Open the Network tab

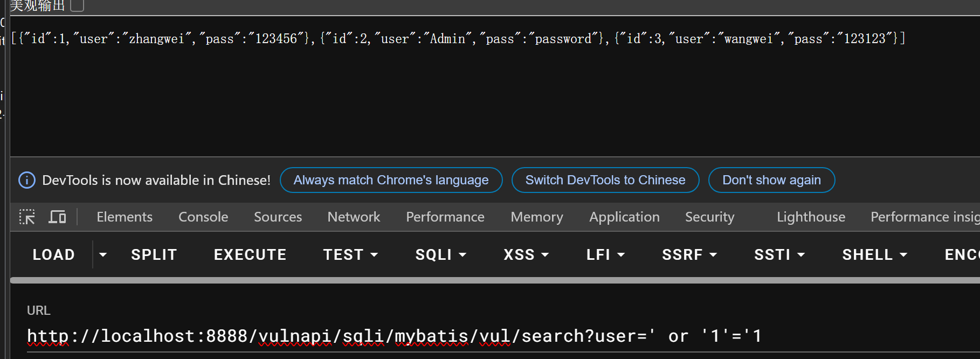coord(354,217)
